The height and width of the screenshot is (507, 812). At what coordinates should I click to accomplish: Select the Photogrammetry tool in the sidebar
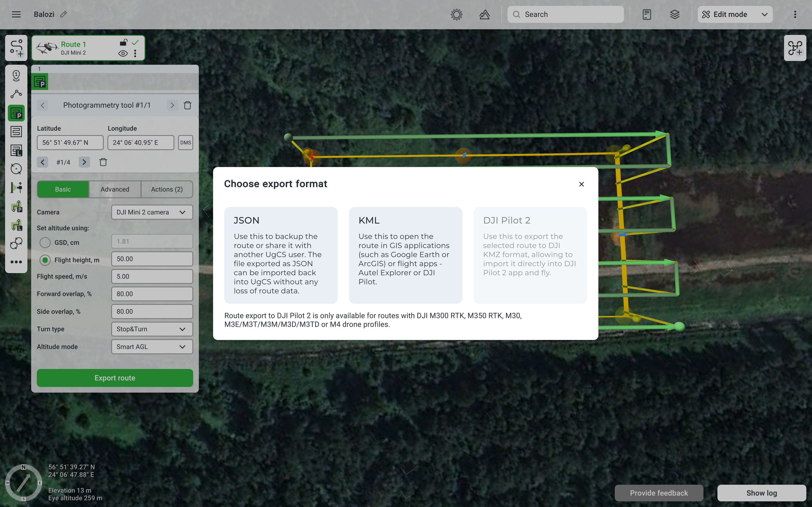[x=16, y=113]
